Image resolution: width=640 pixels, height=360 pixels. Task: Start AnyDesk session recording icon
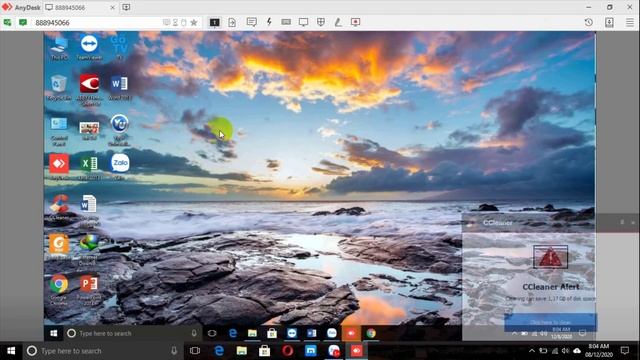pyautogui.click(x=356, y=22)
